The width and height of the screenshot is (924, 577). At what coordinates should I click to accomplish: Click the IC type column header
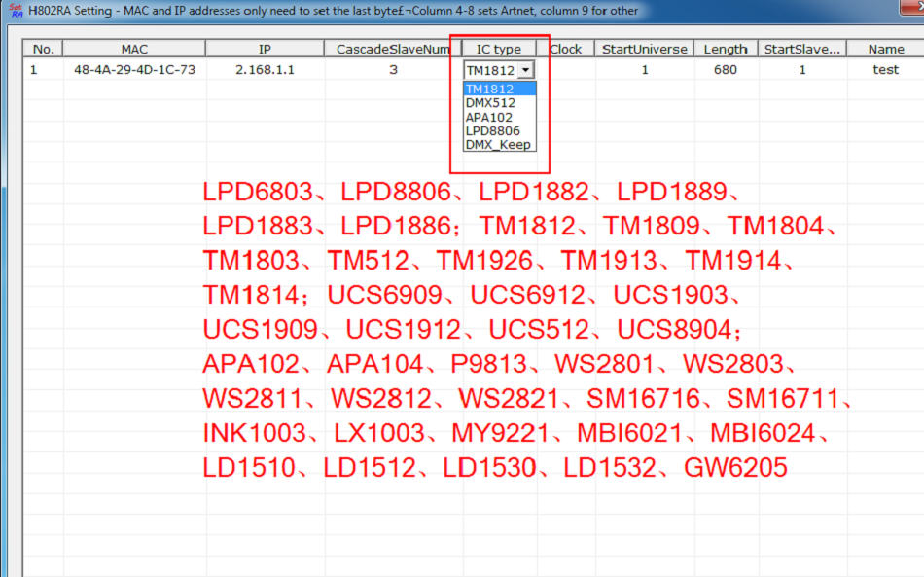(499, 49)
